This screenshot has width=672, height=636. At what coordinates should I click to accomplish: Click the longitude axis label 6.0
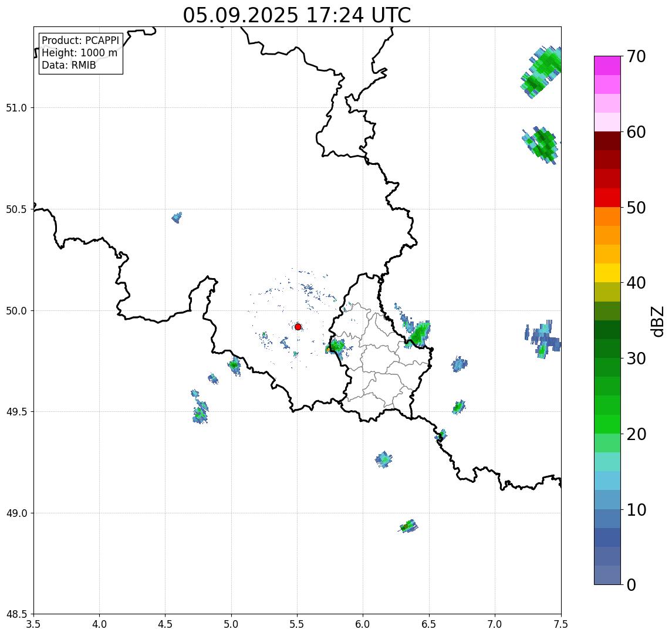[363, 624]
